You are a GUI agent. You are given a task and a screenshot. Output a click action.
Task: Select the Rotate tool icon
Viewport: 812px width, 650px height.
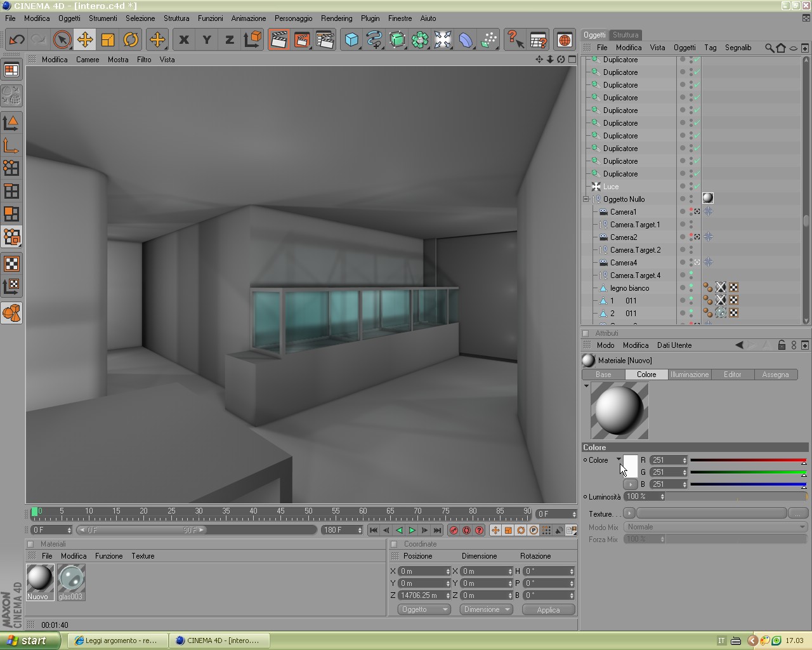[131, 39]
